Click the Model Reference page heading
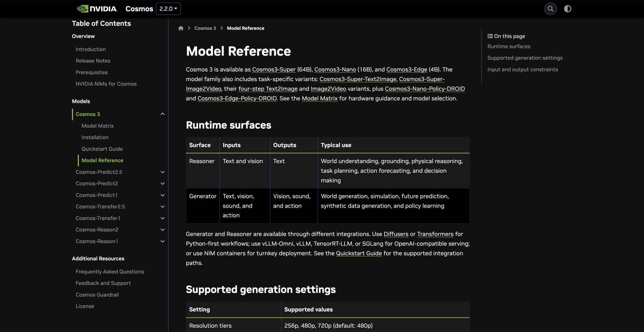 pyautogui.click(x=238, y=51)
